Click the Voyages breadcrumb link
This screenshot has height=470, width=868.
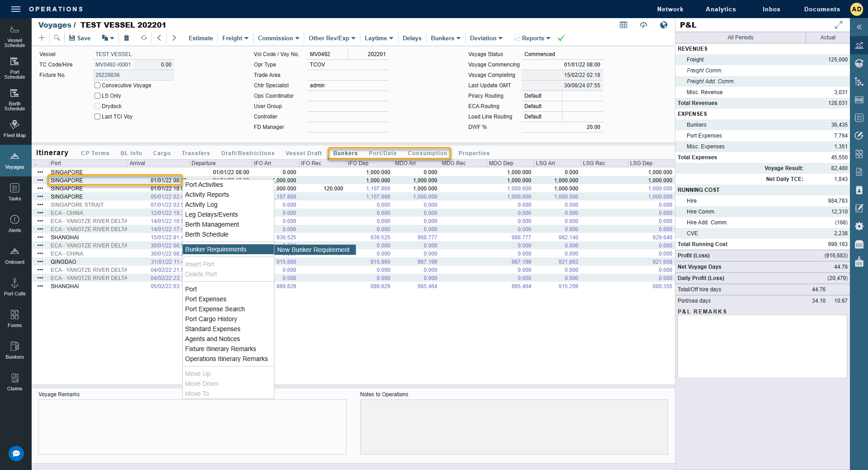tap(55, 25)
